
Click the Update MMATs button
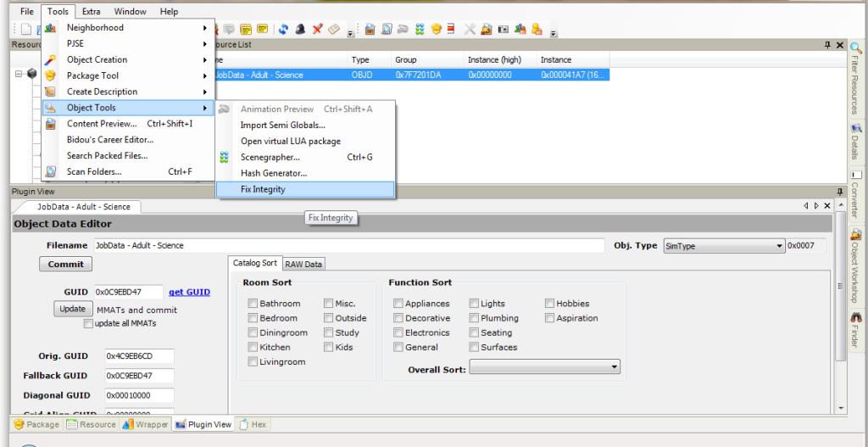[73, 309]
